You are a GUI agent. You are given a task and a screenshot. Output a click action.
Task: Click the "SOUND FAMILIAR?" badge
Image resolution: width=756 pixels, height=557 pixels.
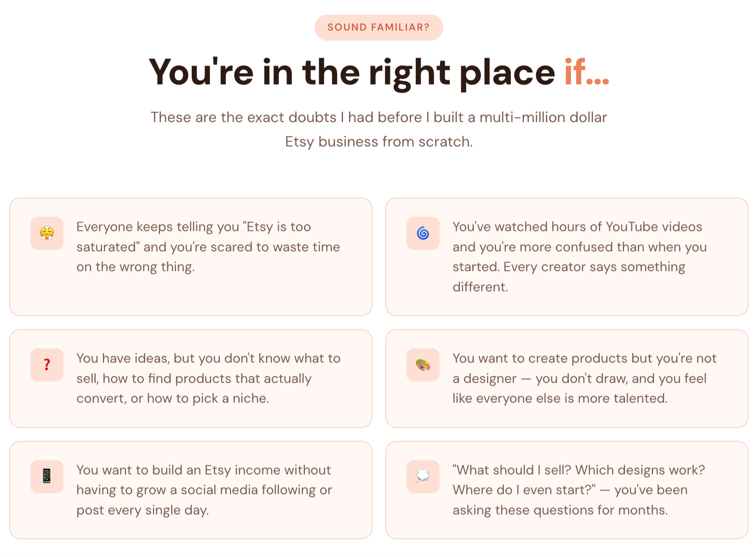378,28
